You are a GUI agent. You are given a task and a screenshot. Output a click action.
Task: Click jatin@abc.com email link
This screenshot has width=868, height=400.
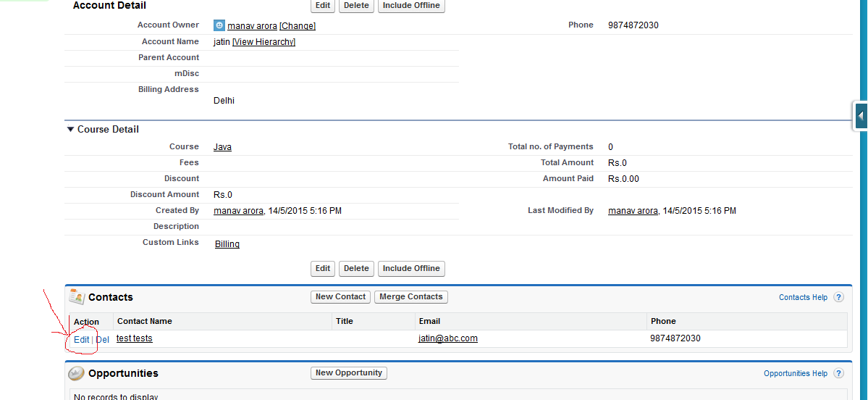[x=448, y=338]
